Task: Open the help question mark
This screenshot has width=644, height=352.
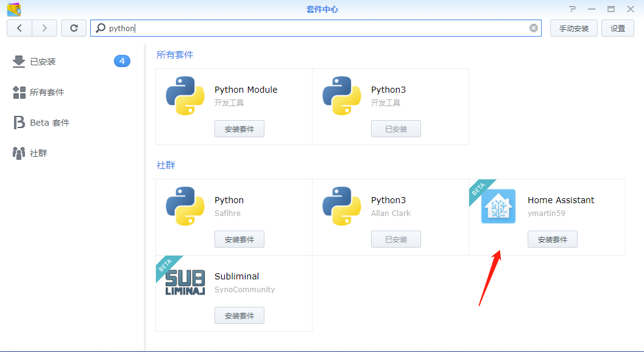Action: [x=572, y=9]
